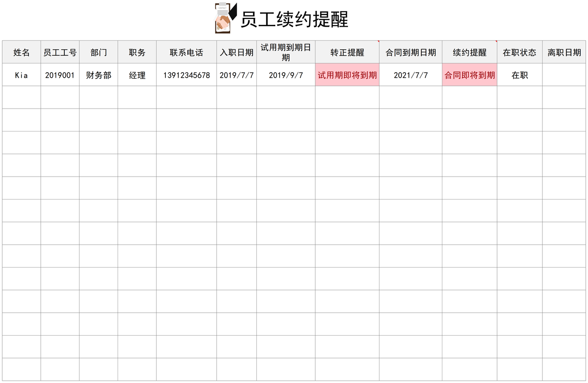Click the 部门 column header
Screen dimensions: 588x383
[98, 52]
